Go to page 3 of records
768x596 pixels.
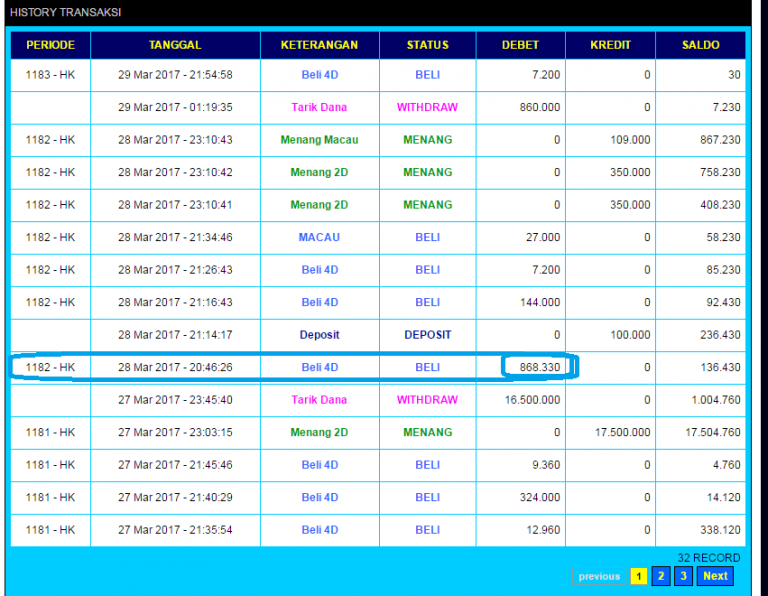click(684, 576)
